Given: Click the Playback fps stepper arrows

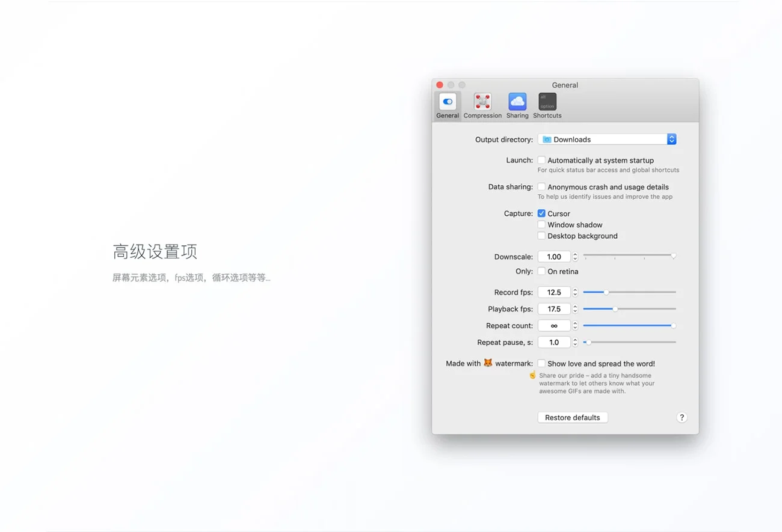Looking at the screenshot, I should tap(575, 309).
